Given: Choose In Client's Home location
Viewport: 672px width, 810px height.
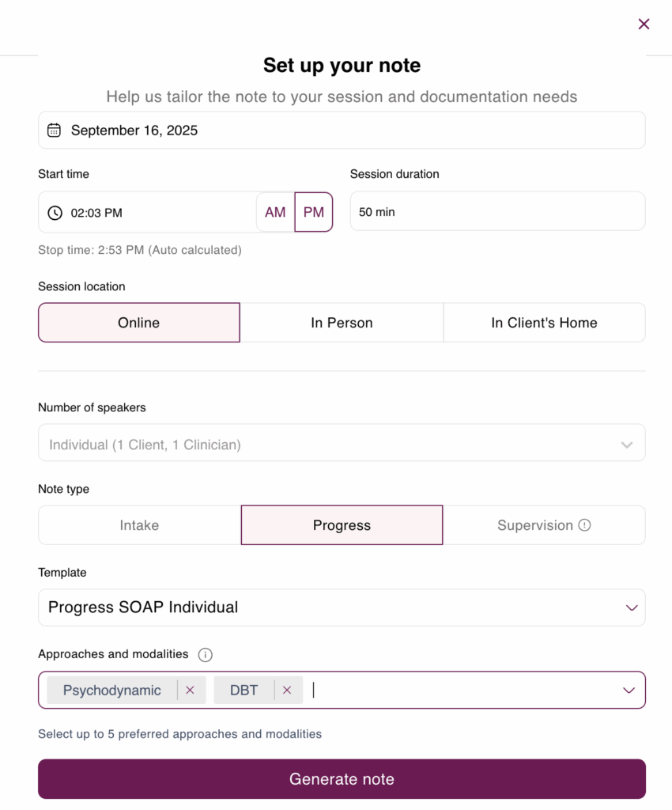Looking at the screenshot, I should (x=544, y=323).
